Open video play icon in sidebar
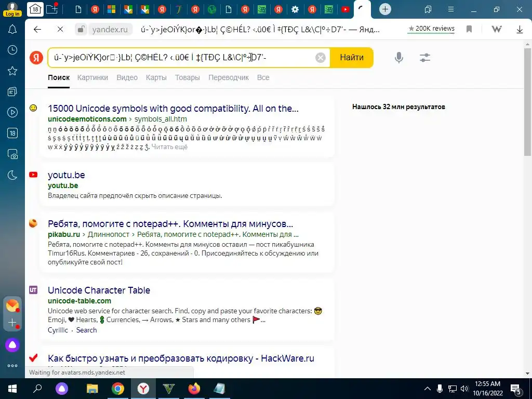The width and height of the screenshot is (532, 399). point(12,112)
